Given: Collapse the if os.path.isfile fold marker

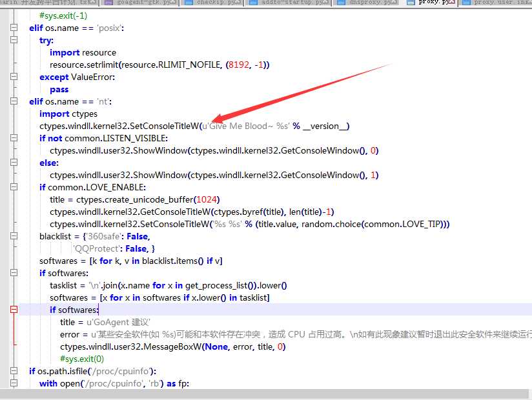Looking at the screenshot, I should tap(14, 371).
